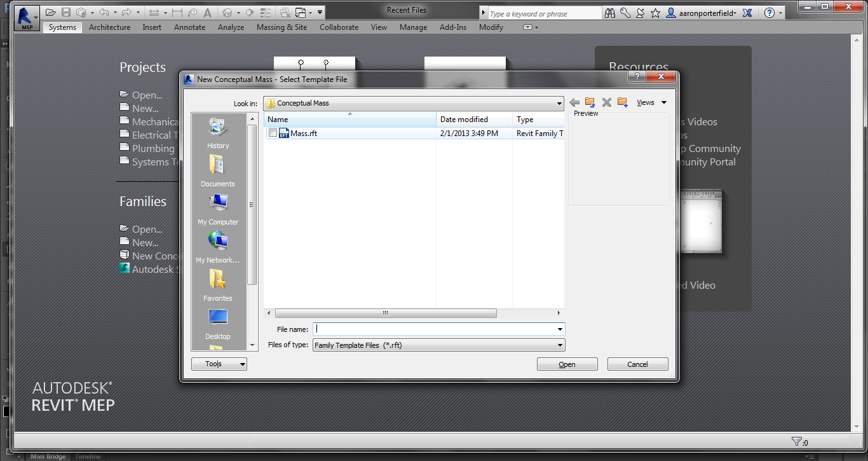Open the Insert ribbon tab
Screen dimensions: 868x461
(152, 27)
